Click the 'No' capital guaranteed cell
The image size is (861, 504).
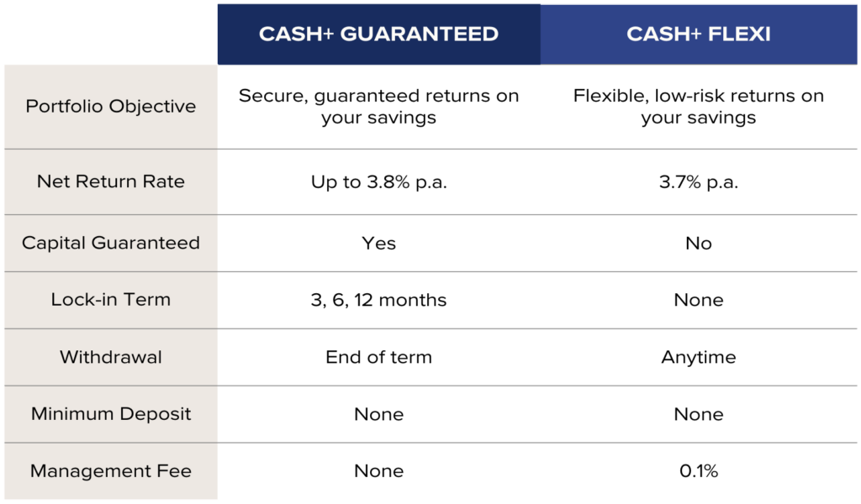coord(699,243)
